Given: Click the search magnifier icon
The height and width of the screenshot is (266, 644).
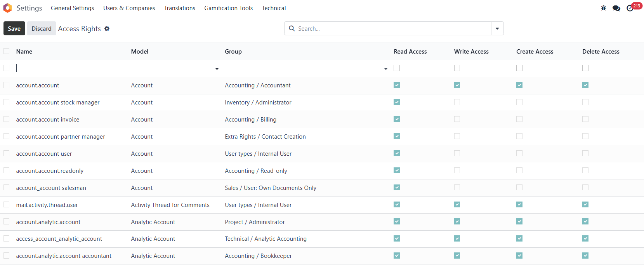Looking at the screenshot, I should (292, 28).
